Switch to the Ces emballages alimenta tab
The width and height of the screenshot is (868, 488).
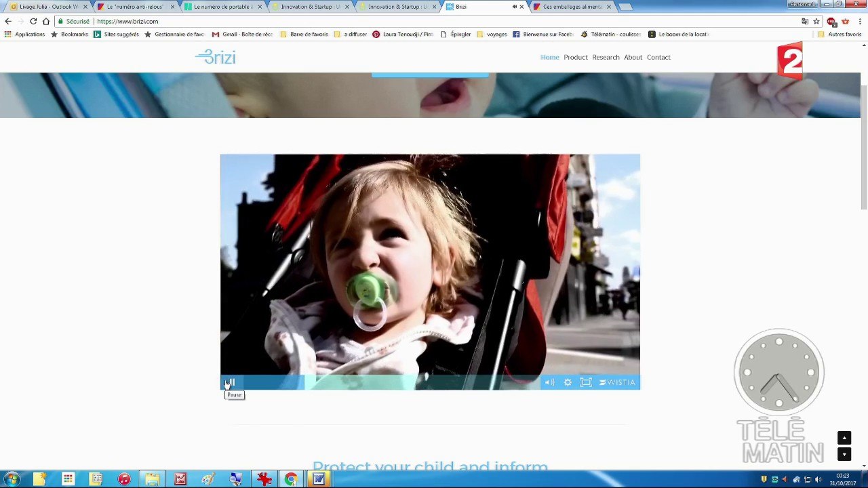pyautogui.click(x=572, y=7)
